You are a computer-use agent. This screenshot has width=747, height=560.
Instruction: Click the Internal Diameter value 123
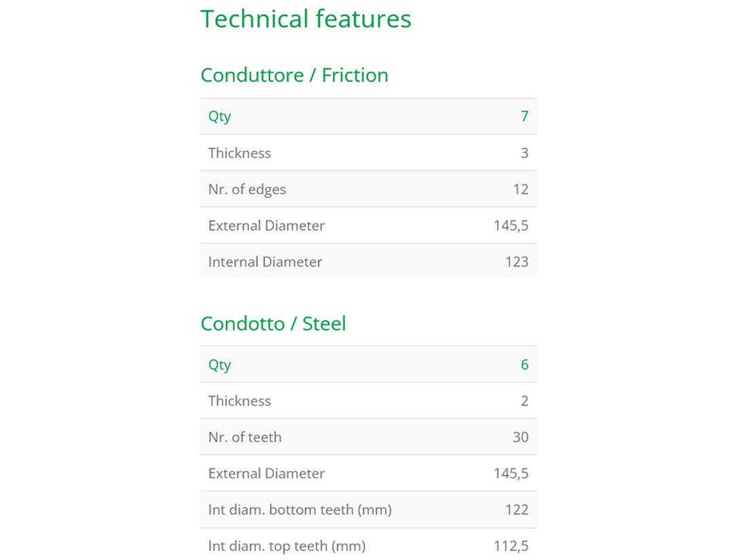click(517, 262)
